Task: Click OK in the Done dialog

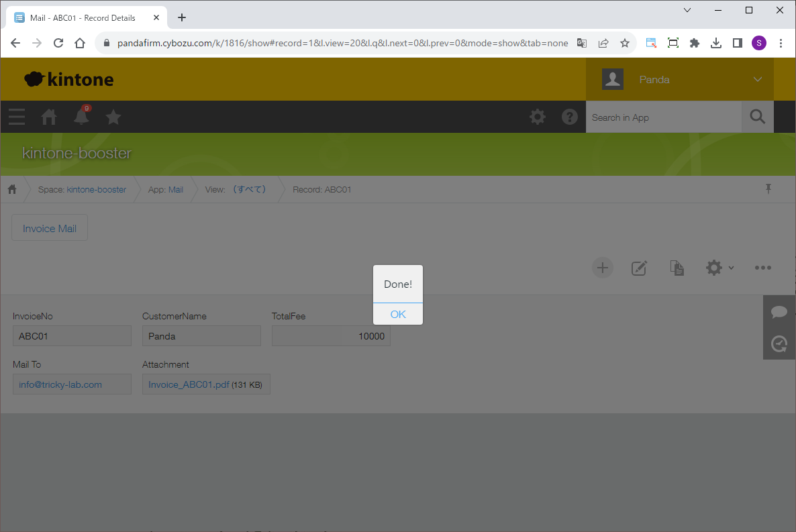Action: pos(398,314)
